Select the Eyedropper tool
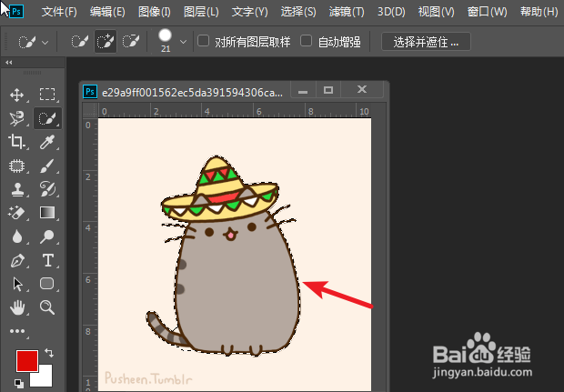This screenshot has height=392, width=564. coord(47,142)
